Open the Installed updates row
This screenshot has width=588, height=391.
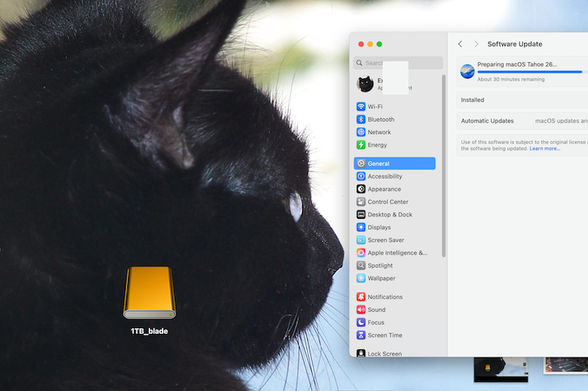click(x=522, y=100)
